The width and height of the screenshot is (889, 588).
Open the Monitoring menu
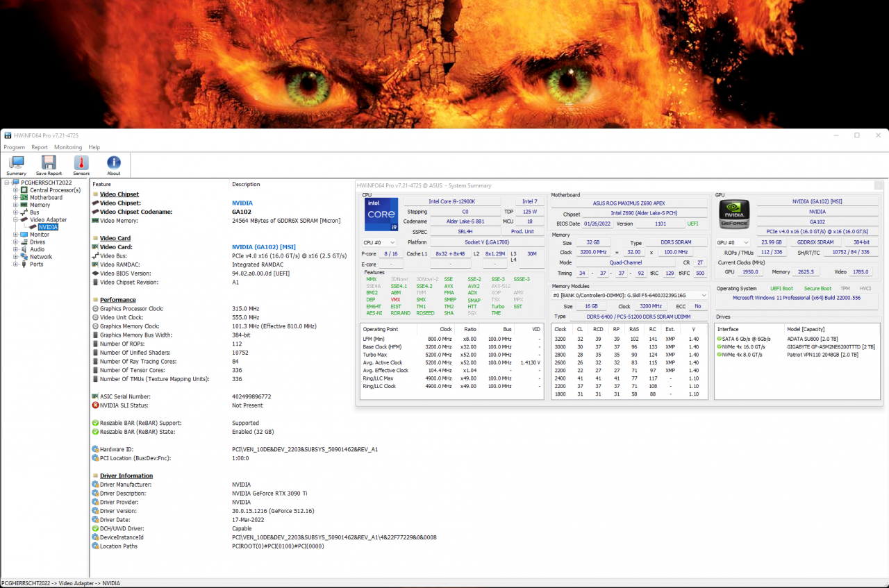(x=68, y=147)
